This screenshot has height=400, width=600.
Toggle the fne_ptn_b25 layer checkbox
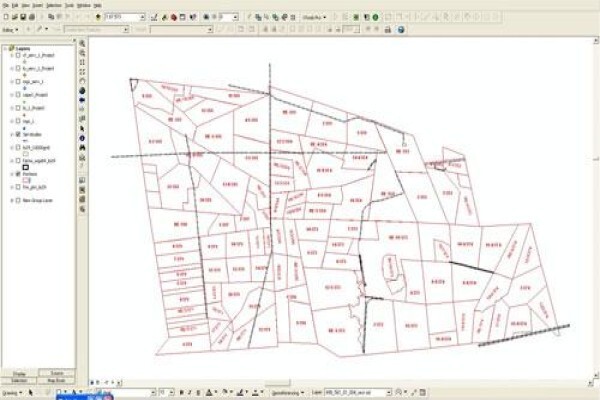(x=18, y=187)
